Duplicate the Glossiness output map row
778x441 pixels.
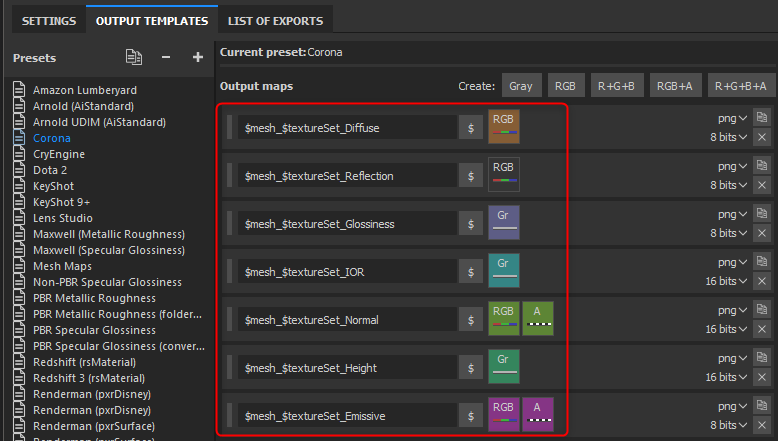tap(762, 213)
